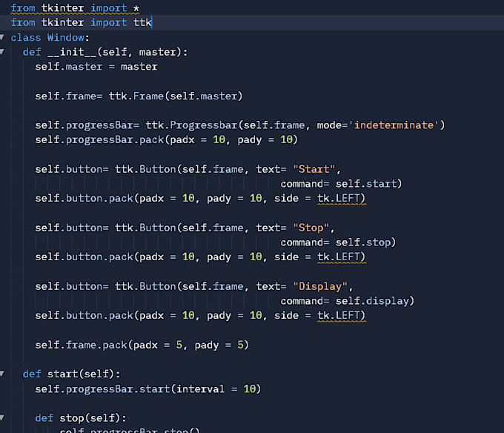Click the Window class name
Image resolution: width=504 pixels, height=433 pixels.
pos(65,38)
